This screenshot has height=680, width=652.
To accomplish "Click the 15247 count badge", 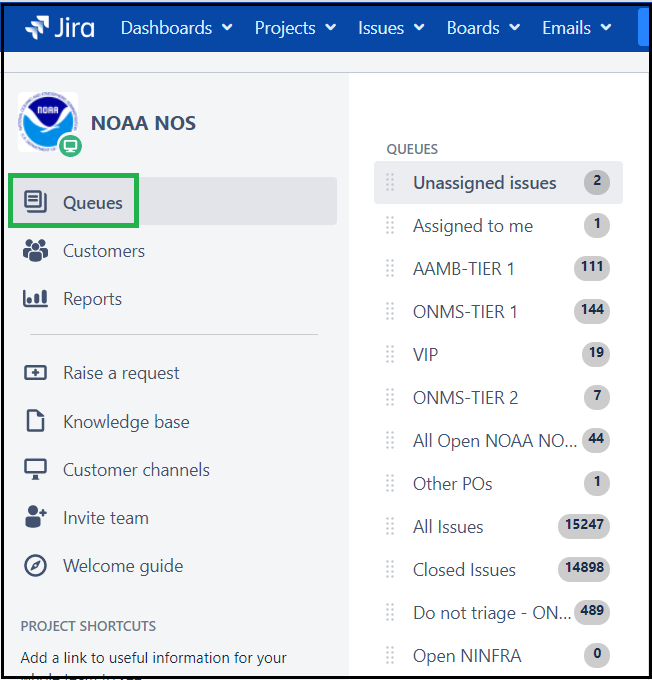I will (x=584, y=526).
